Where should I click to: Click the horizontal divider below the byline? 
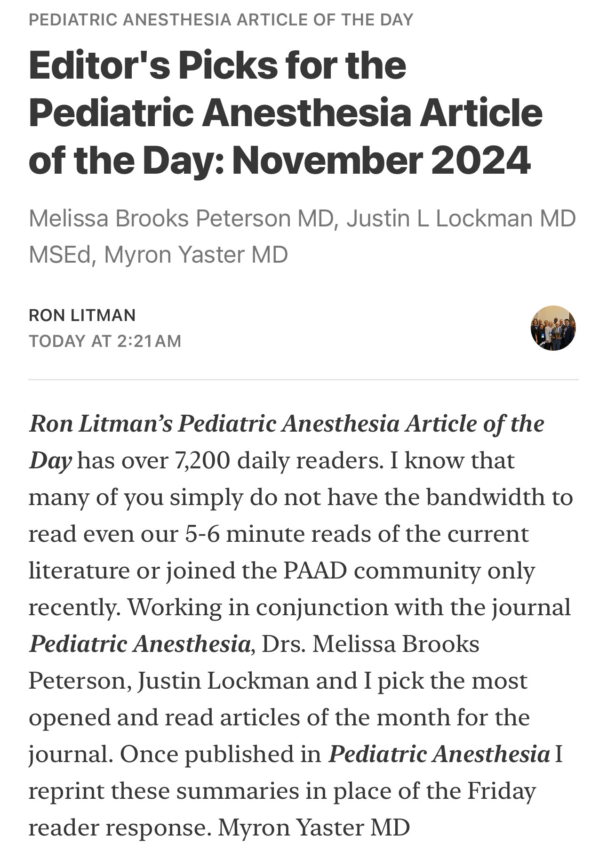point(303,379)
